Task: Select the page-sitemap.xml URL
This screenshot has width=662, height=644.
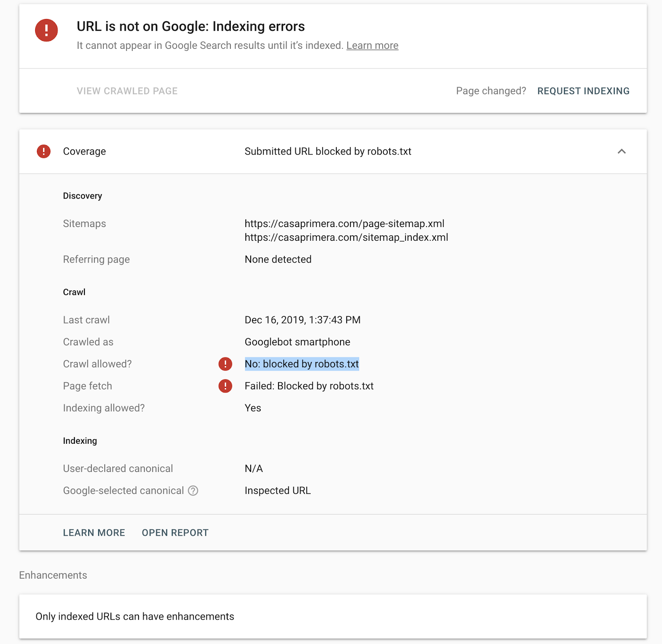Action: click(344, 224)
